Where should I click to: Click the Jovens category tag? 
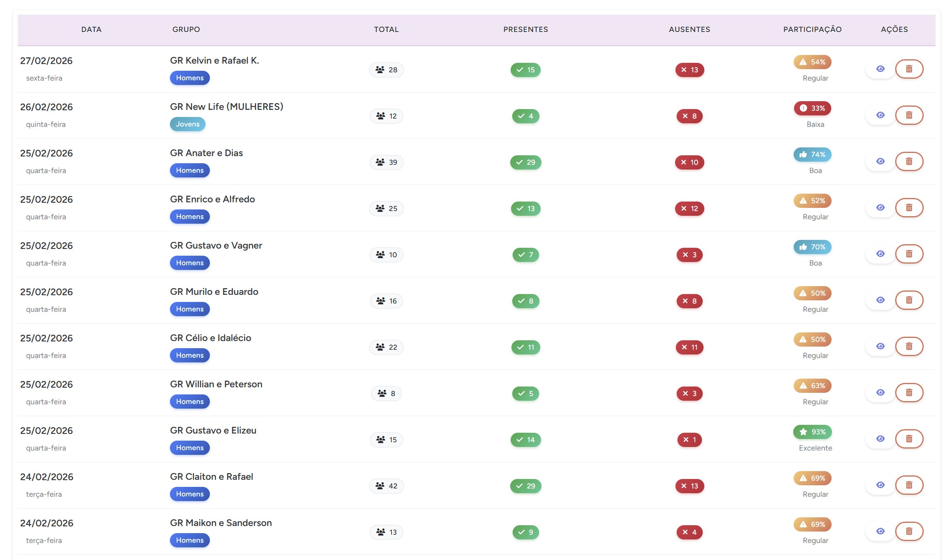187,124
